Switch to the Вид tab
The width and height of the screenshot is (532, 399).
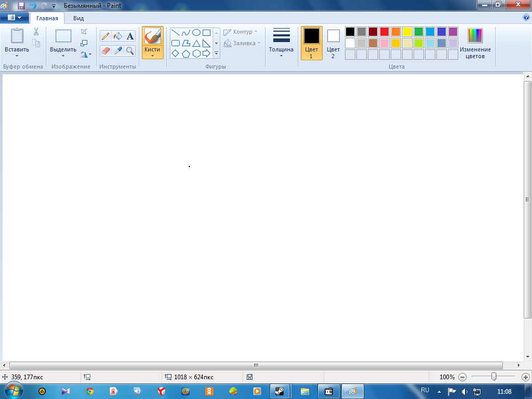pyautogui.click(x=78, y=18)
